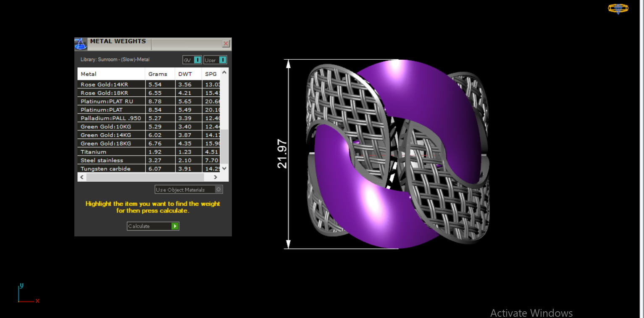
Task: Select the Green Gold:18KG row
Action: pyautogui.click(x=149, y=143)
